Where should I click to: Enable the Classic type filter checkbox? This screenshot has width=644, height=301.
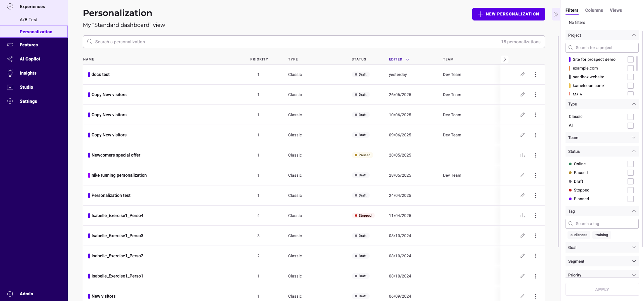[x=630, y=117]
